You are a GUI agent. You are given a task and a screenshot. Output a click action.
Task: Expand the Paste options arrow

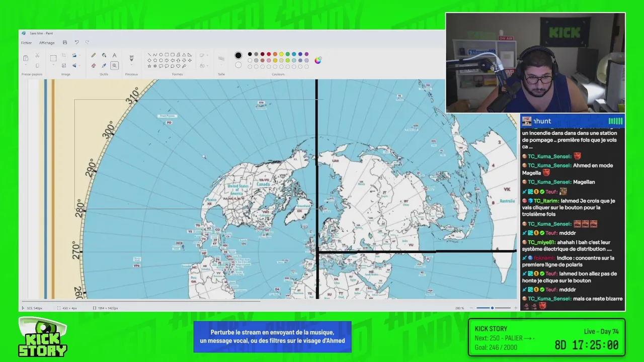click(x=26, y=65)
